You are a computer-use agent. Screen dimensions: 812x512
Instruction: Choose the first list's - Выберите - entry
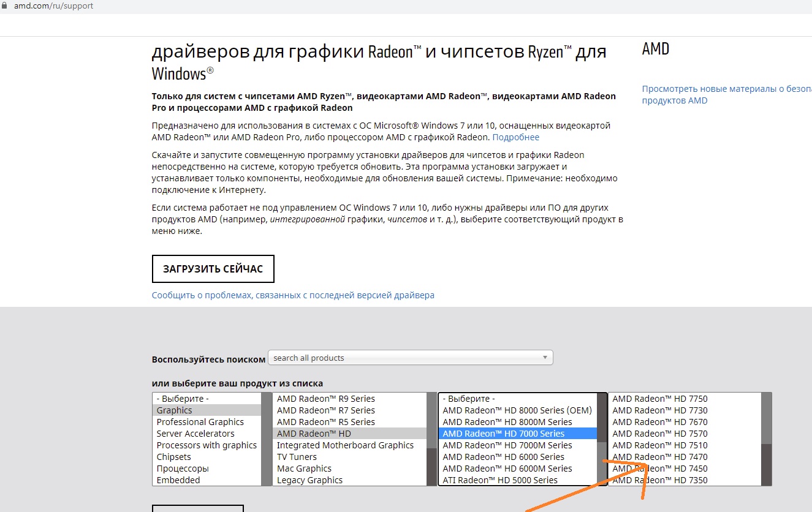coord(207,399)
